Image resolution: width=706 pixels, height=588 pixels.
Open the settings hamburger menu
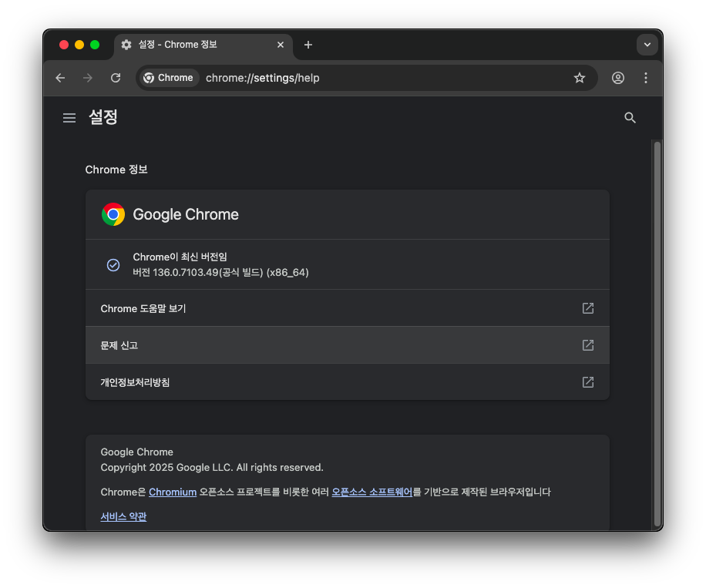[x=69, y=118]
